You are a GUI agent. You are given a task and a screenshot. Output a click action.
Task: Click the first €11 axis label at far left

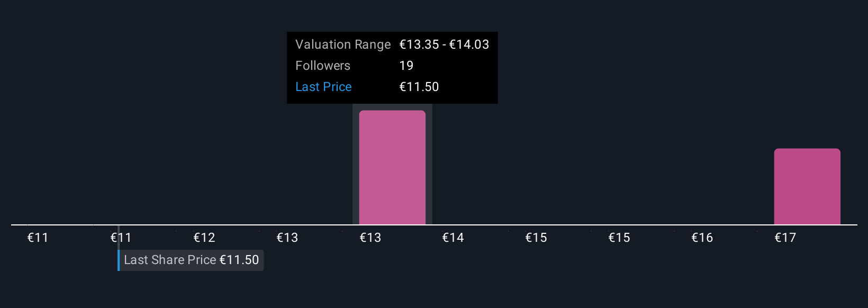click(38, 238)
